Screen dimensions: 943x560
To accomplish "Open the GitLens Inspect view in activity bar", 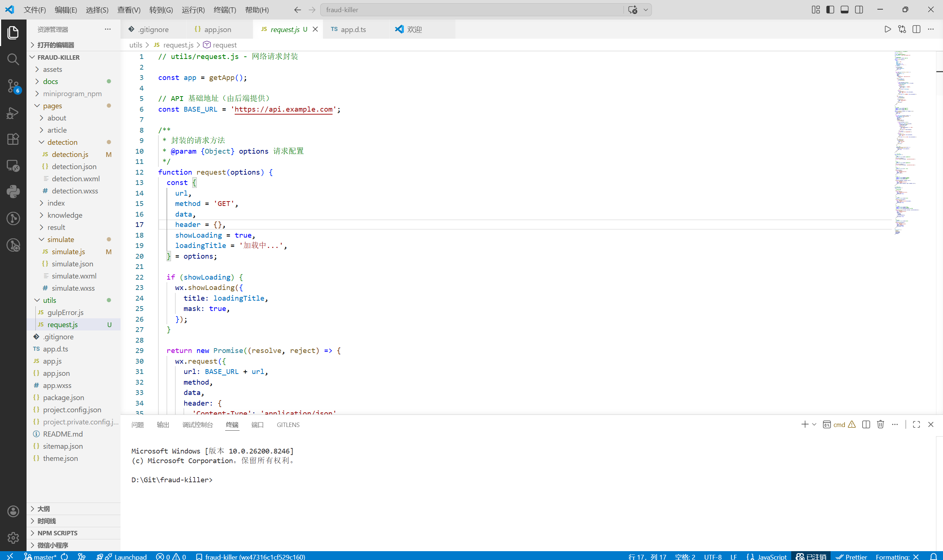I will 13,245.
